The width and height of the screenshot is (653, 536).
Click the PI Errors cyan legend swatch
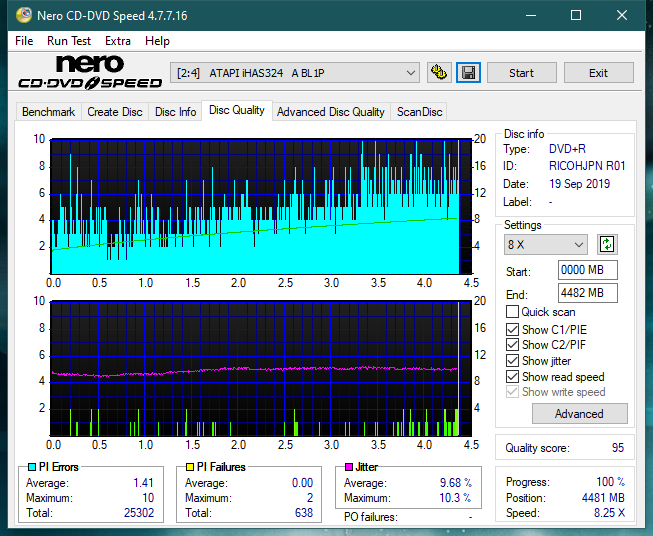tap(32, 467)
